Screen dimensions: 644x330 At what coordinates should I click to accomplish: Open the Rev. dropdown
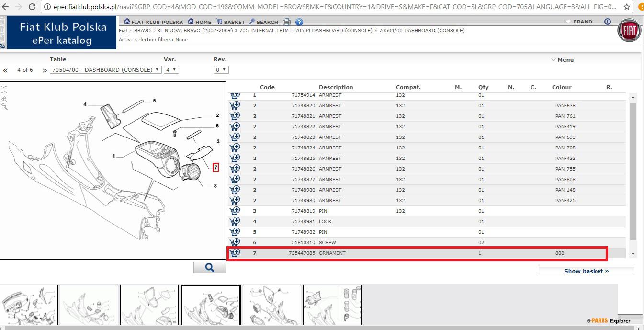pos(221,69)
